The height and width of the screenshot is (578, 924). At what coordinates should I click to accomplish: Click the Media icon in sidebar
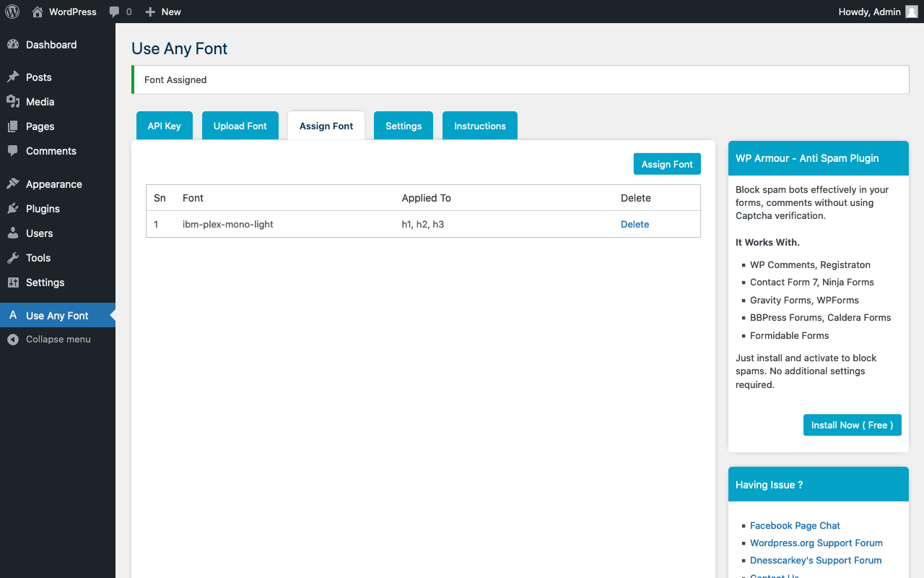(13, 102)
